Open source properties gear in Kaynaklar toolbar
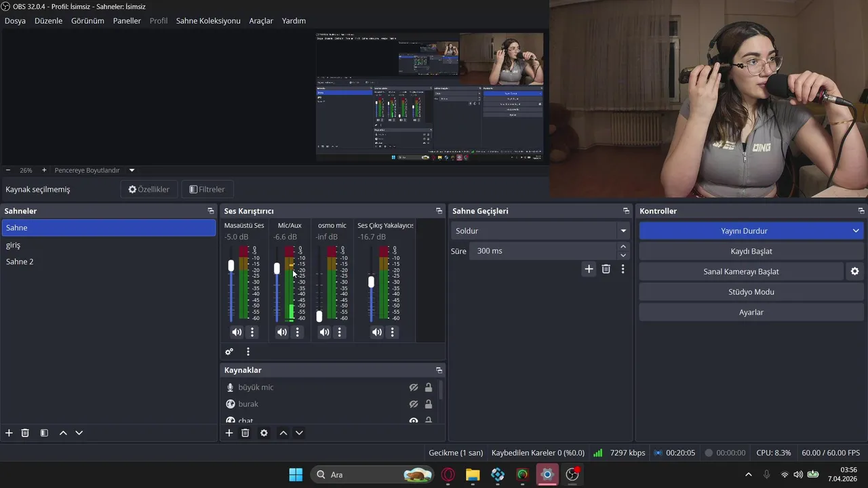 coord(264,433)
